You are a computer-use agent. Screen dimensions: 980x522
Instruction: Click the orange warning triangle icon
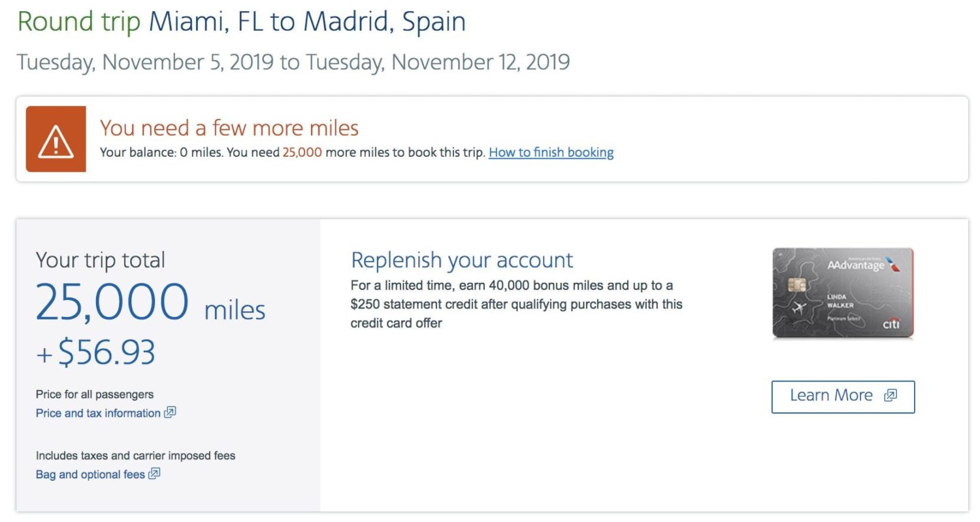point(56,139)
